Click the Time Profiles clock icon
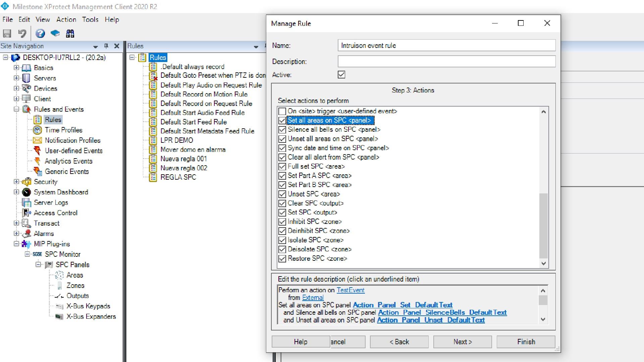 (38, 130)
